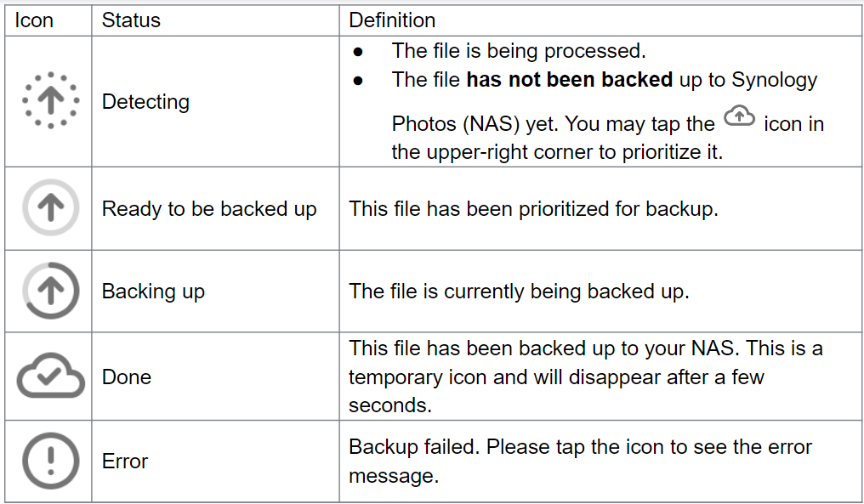Click "The file is currently being backed up" text
Viewport: 864px width, 504px height.
pos(519,292)
